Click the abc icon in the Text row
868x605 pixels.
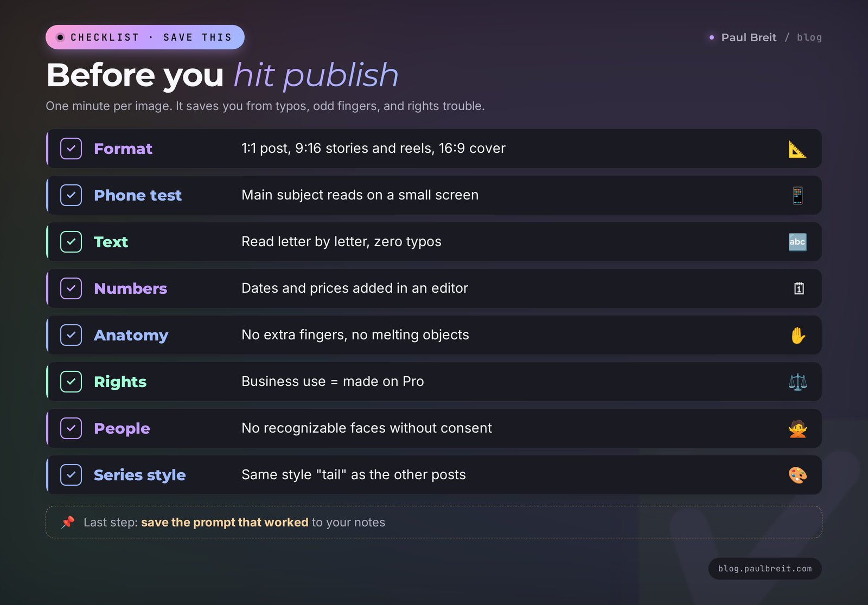[797, 242]
